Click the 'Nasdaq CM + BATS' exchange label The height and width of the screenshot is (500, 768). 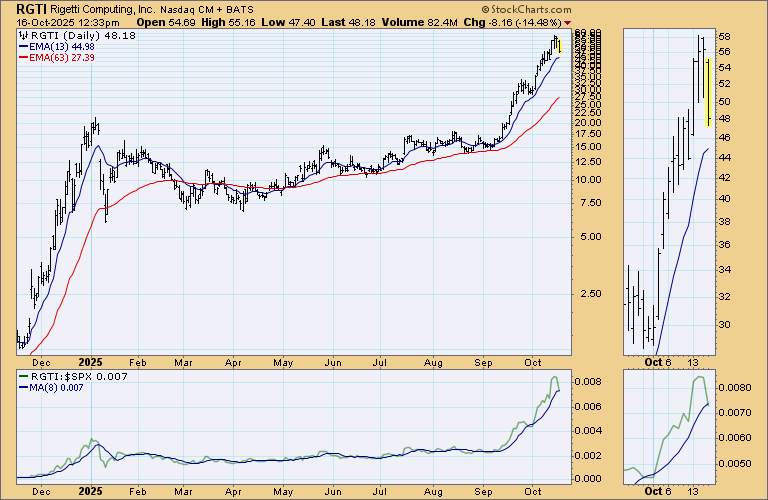207,10
